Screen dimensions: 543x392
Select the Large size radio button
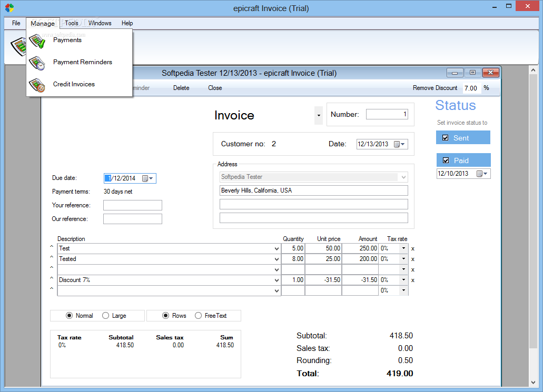coord(106,316)
